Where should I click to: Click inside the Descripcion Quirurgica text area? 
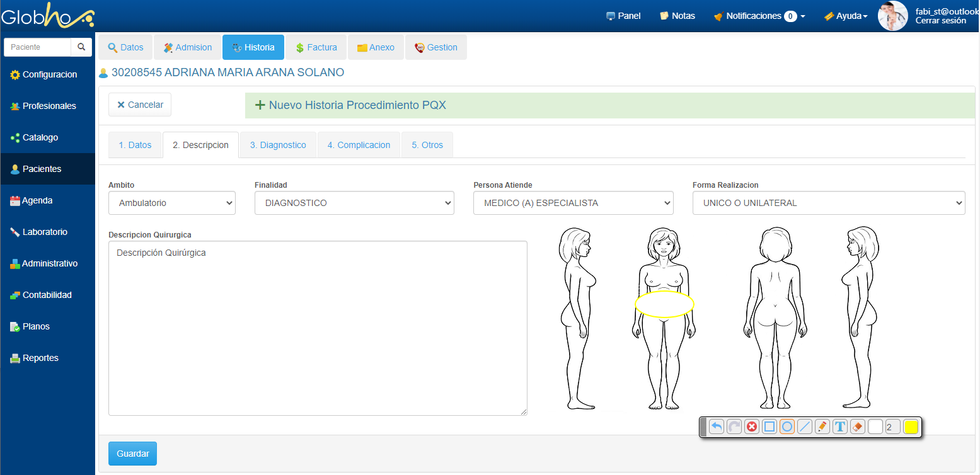click(318, 328)
